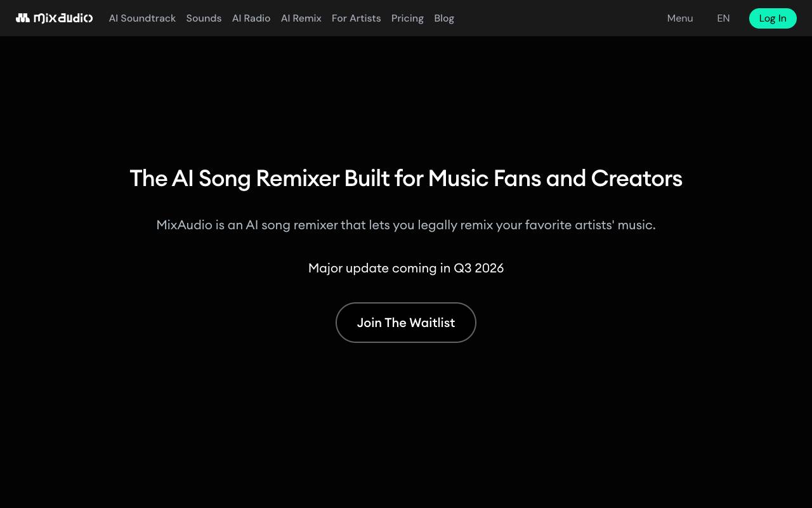Click the description starting 'MixAudio is an AI song remixer'
Screen dimensions: 812x508
[x=406, y=225]
